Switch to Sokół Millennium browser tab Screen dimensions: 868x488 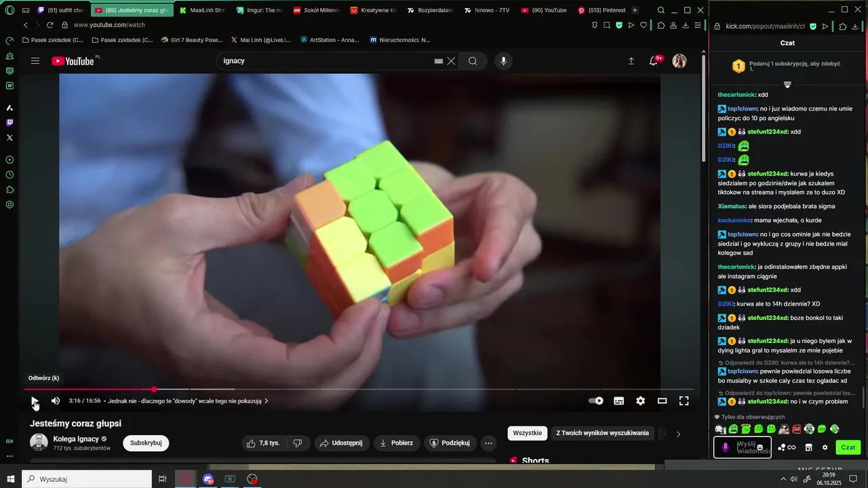coord(315,10)
